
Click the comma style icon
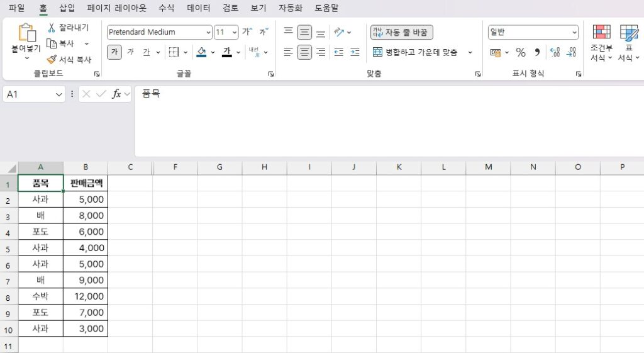[537, 52]
